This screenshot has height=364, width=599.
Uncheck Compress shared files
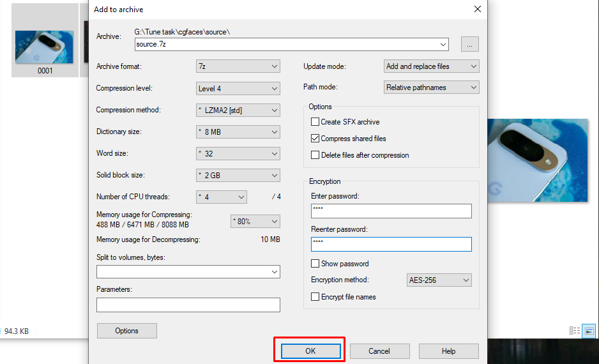pyautogui.click(x=315, y=139)
